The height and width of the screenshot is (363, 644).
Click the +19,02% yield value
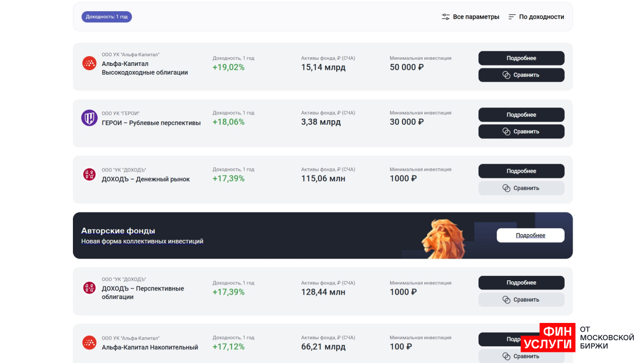point(228,67)
